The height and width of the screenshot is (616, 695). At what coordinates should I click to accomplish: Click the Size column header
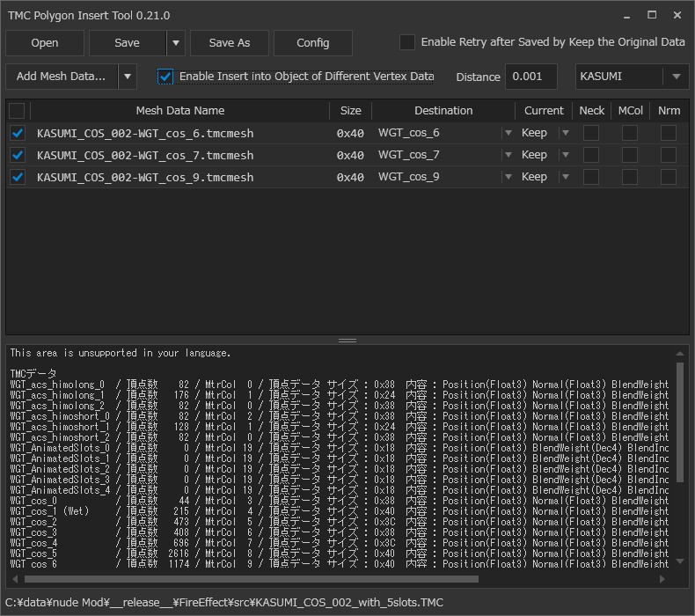coord(351,110)
